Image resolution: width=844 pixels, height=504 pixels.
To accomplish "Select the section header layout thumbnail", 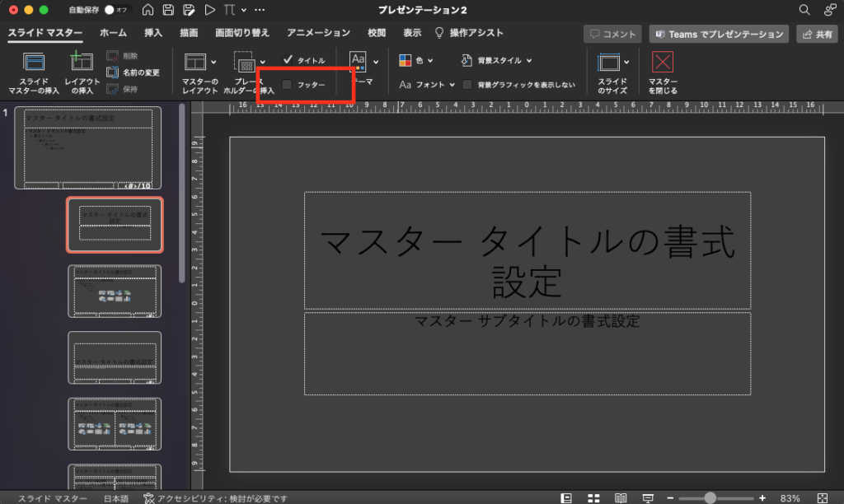I will coord(115,357).
